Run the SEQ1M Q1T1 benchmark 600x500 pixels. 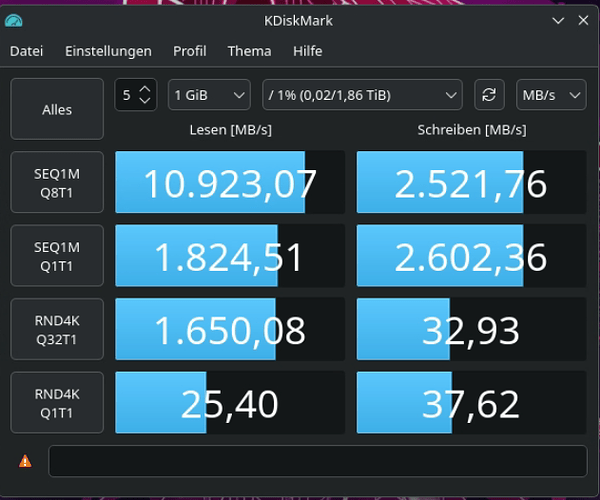click(x=57, y=256)
